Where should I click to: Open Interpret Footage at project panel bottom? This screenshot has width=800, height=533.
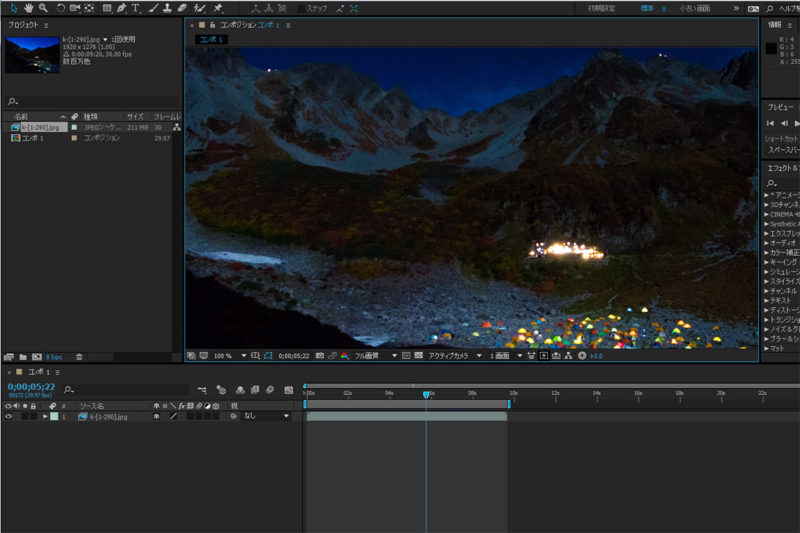point(9,357)
